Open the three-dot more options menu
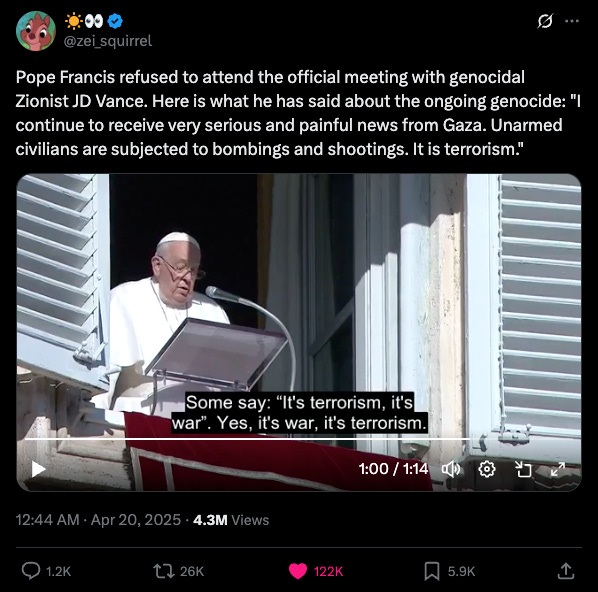Viewport: 598px width, 592px height. [572, 21]
